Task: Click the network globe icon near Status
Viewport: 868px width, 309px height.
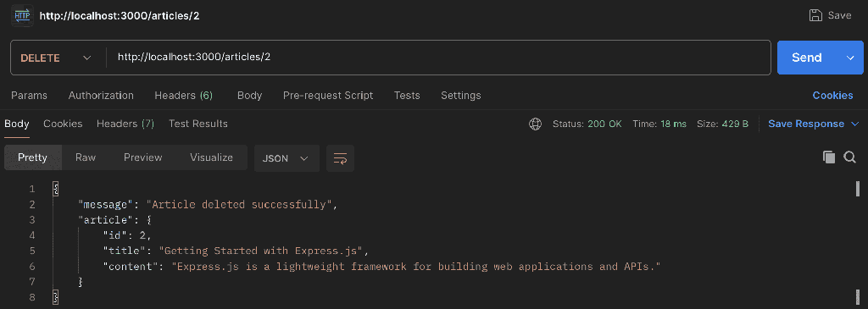Action: point(535,124)
